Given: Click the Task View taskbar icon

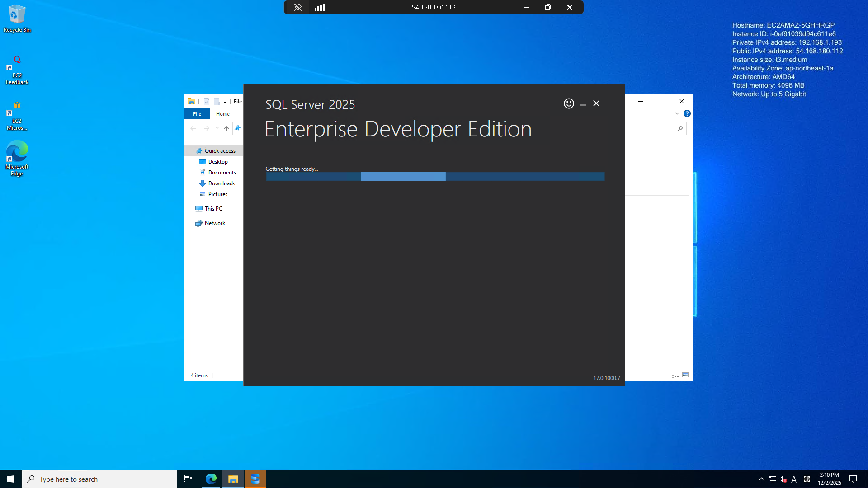Looking at the screenshot, I should click(x=188, y=479).
